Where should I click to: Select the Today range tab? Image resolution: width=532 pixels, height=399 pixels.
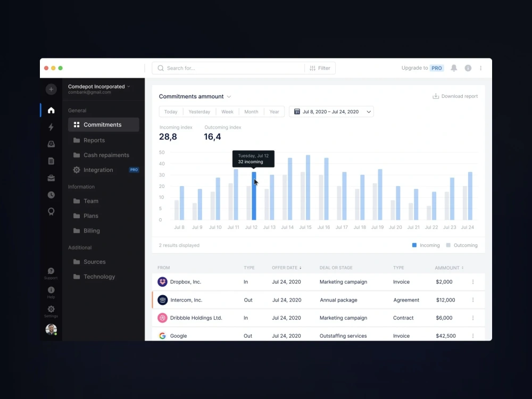pos(171,112)
